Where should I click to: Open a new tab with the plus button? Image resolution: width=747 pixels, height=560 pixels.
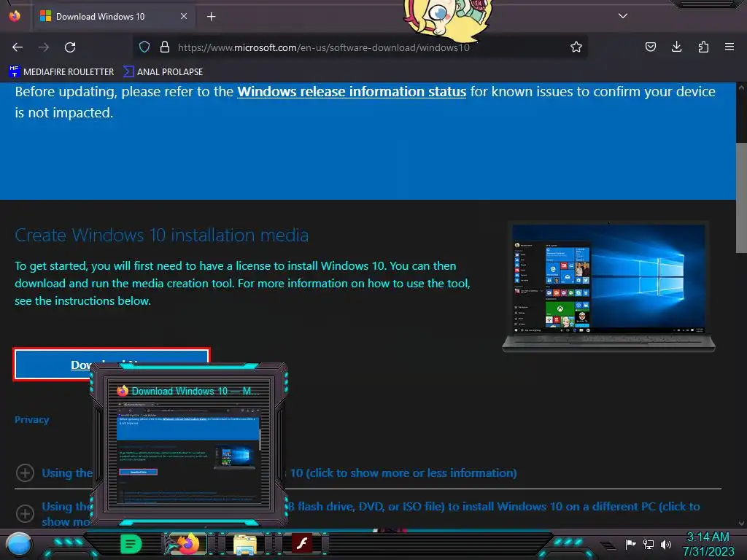point(211,17)
